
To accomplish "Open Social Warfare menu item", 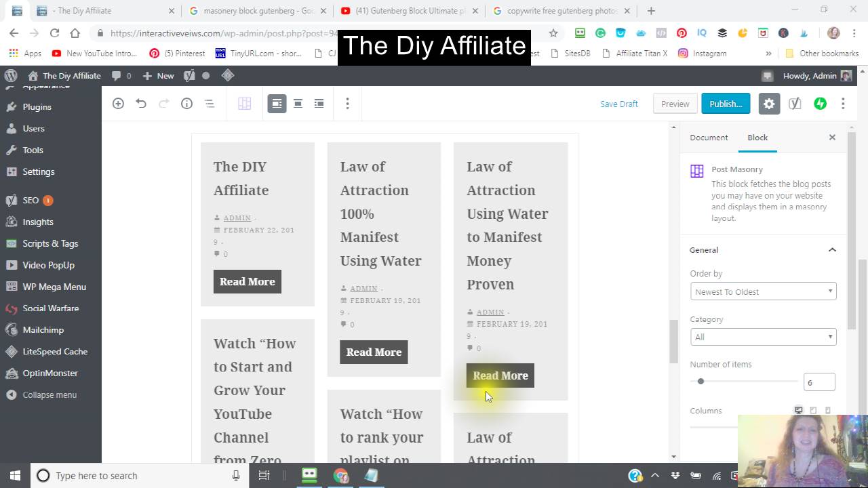I will click(x=51, y=308).
